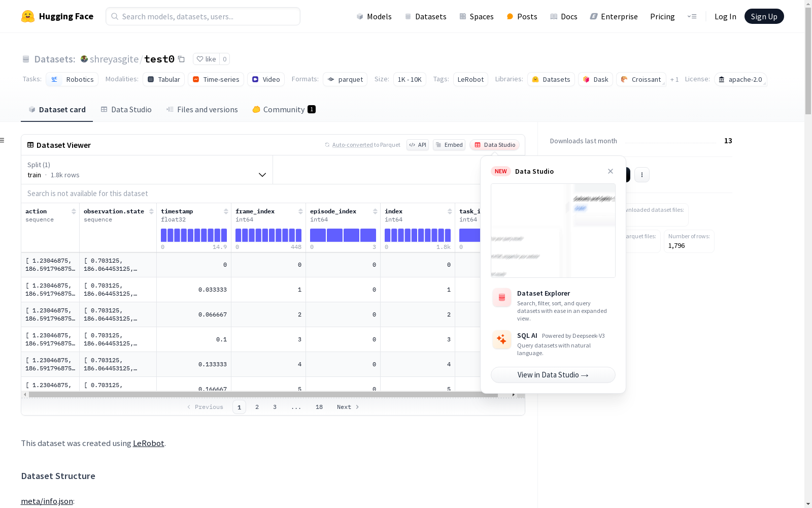Sort by the frame_index column
812x508 pixels.
coord(301,211)
